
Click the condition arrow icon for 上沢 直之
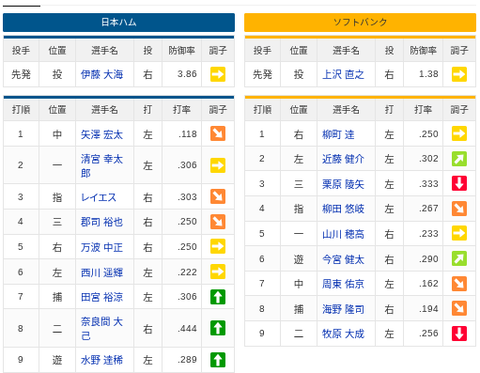(x=459, y=74)
